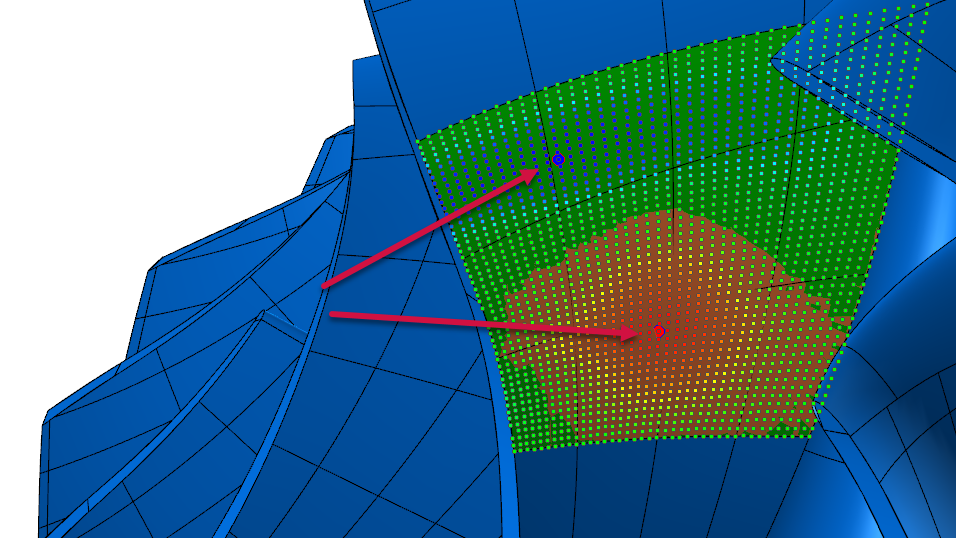The width and height of the screenshot is (956, 538).
Task: Click the tail of the upper red arrow
Action: click(324, 286)
